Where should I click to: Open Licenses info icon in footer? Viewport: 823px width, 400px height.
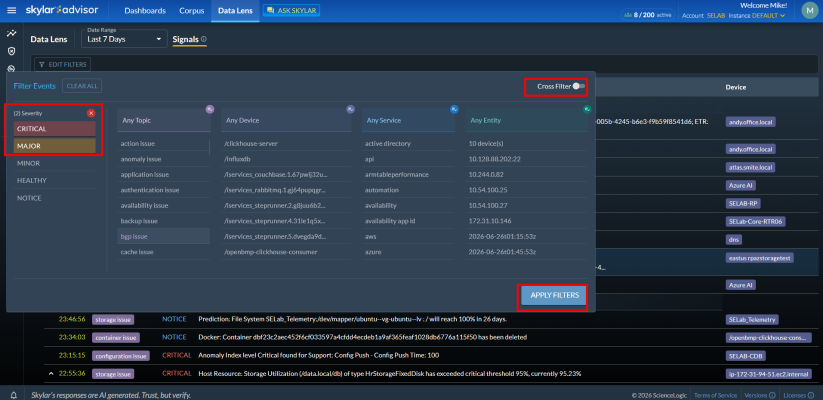click(x=810, y=395)
